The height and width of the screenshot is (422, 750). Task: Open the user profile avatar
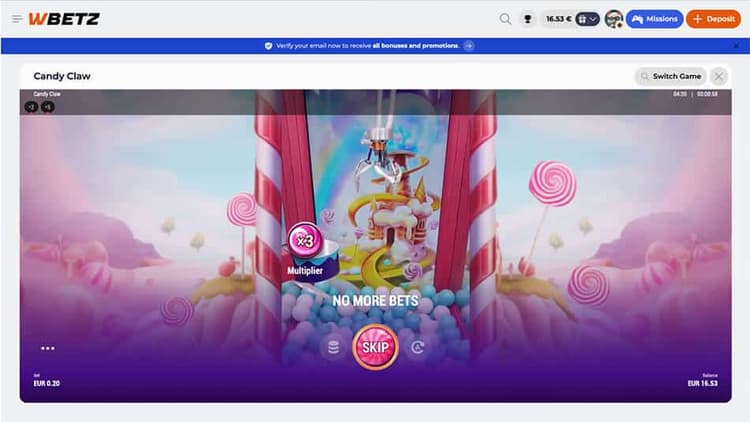click(614, 19)
